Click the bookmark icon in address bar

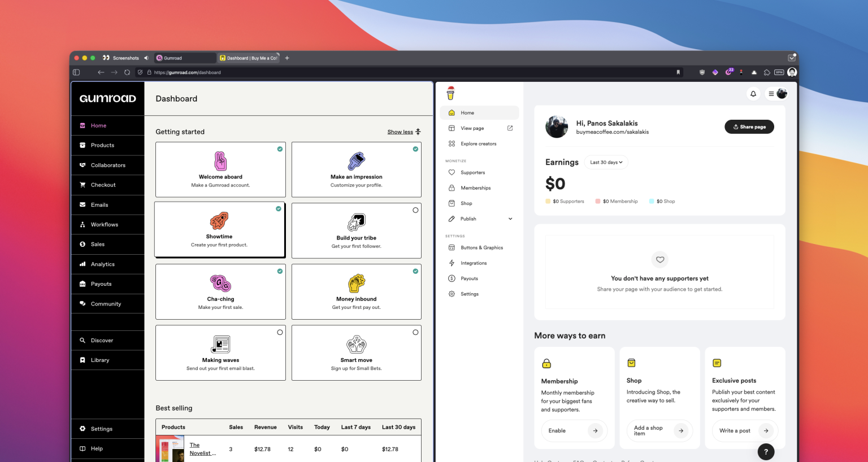tap(678, 72)
